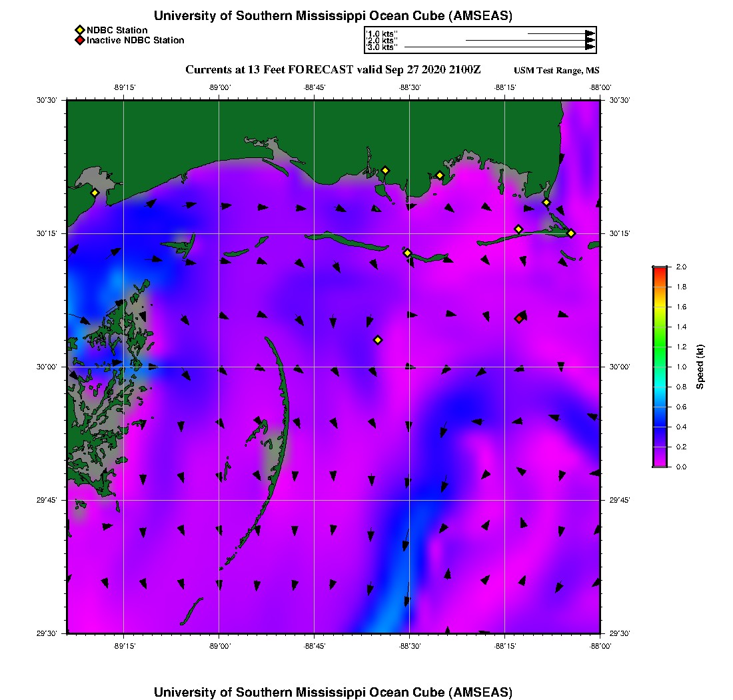Click the Speed (kt) color bar label
Viewport: 733px width, 700px height.
700,367
